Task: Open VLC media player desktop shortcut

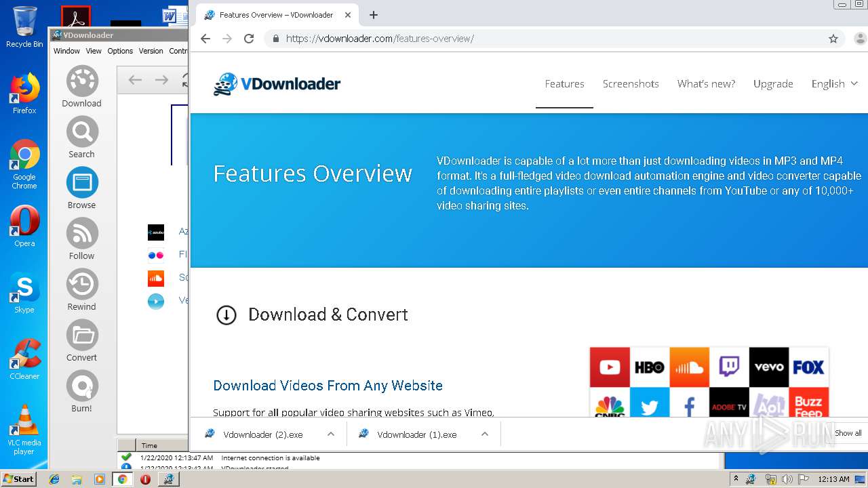Action: coord(24,429)
